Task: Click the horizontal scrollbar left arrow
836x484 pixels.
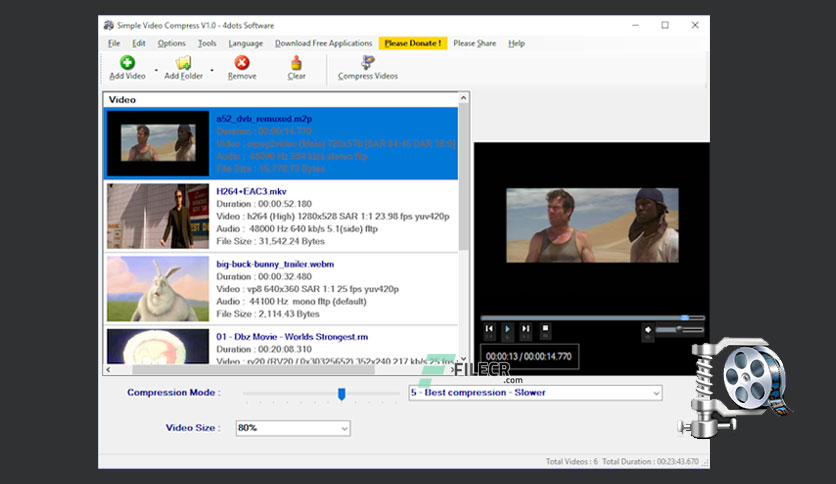Action: pyautogui.click(x=108, y=369)
